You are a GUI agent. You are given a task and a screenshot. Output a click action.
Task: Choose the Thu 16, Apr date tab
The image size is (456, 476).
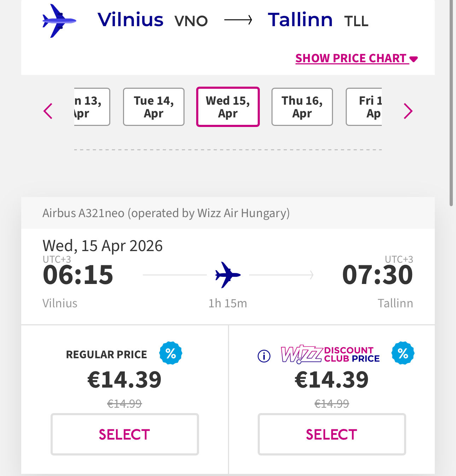[302, 107]
